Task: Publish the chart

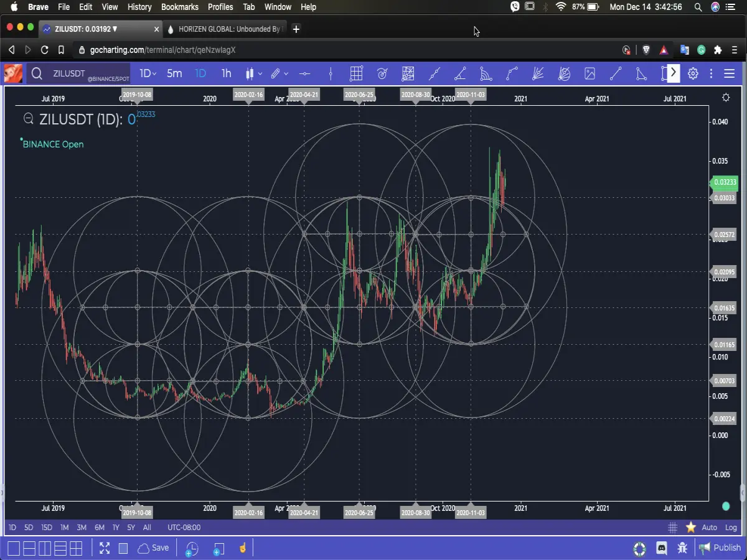Action: click(x=720, y=548)
